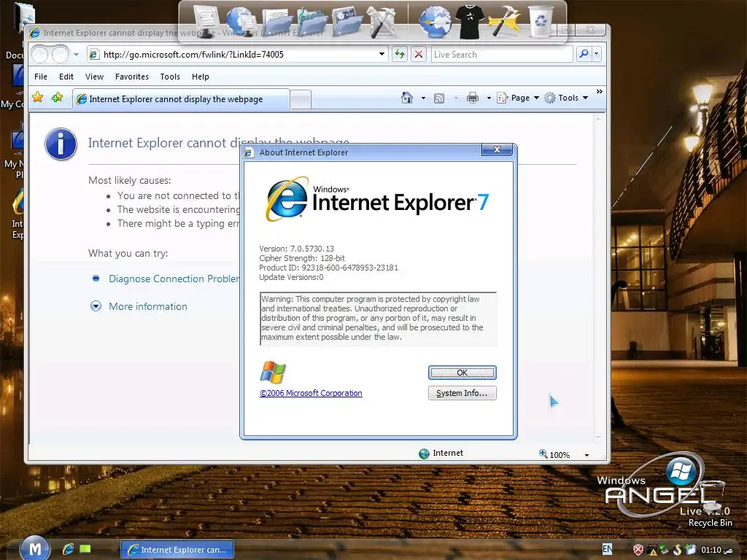This screenshot has width=747, height=560.
Task: Open the Favorites menu
Action: click(x=132, y=77)
